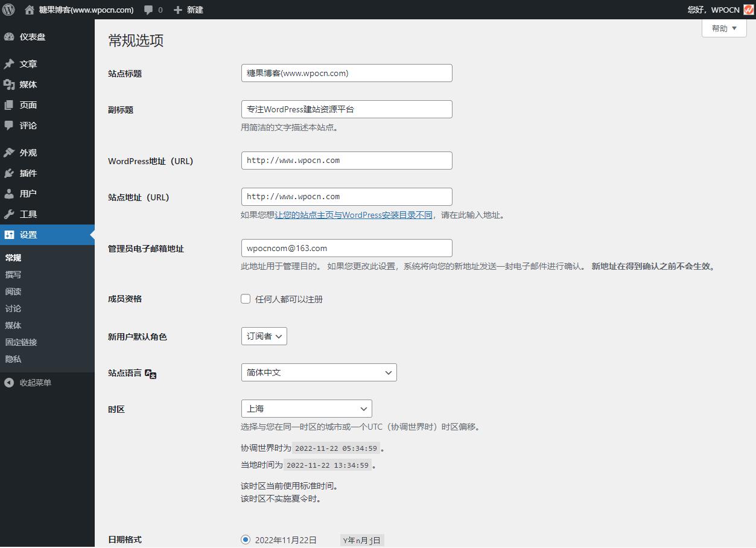756x548 pixels.
Task: Click the 设置 sliders icon
Action: [9, 235]
